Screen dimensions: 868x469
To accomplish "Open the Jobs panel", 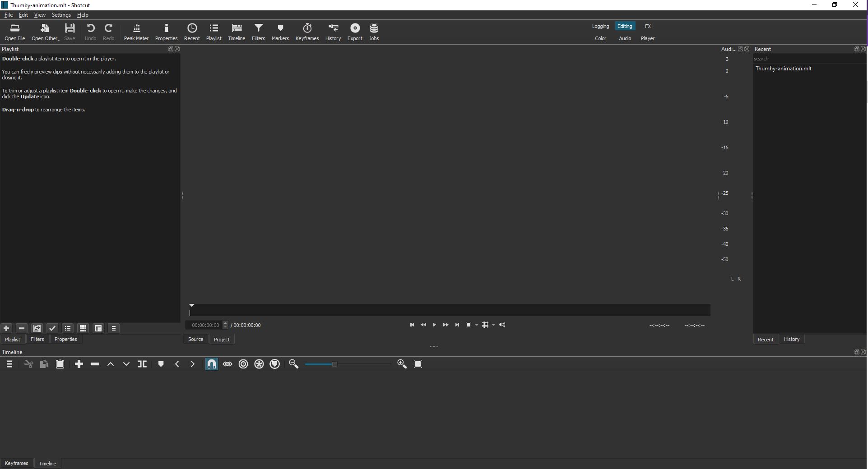I will coord(374,32).
